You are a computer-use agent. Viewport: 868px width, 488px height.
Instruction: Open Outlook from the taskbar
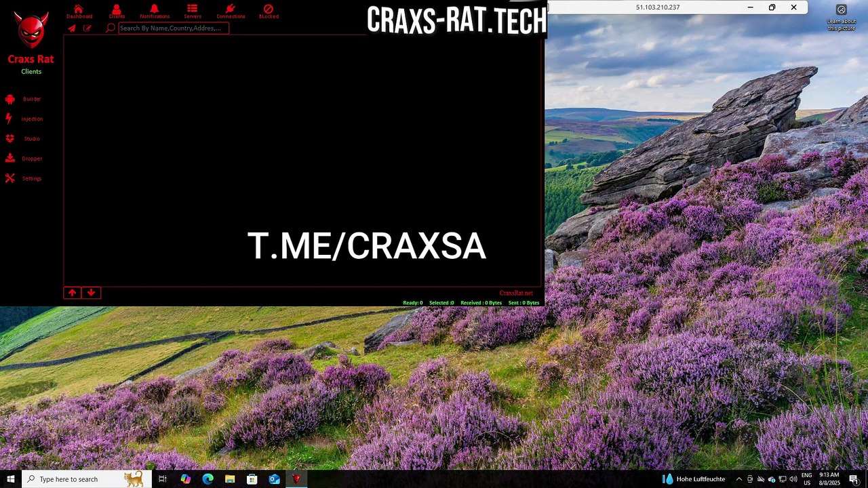point(274,479)
